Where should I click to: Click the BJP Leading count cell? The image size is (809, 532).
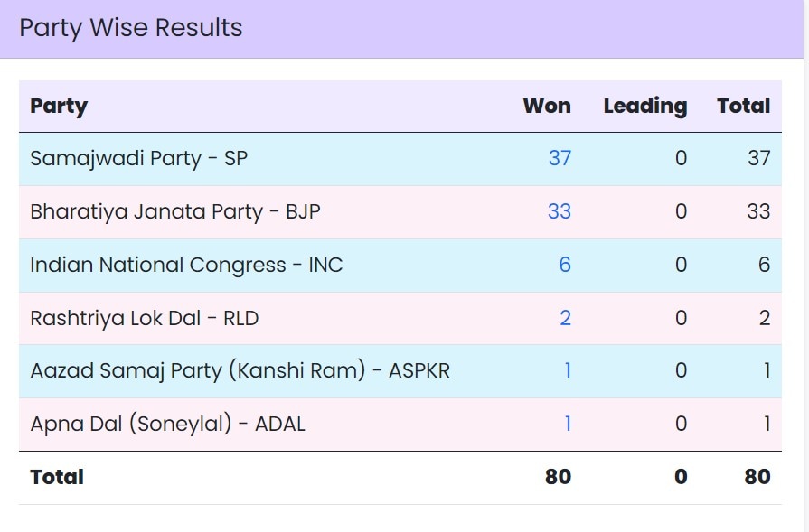point(681,212)
